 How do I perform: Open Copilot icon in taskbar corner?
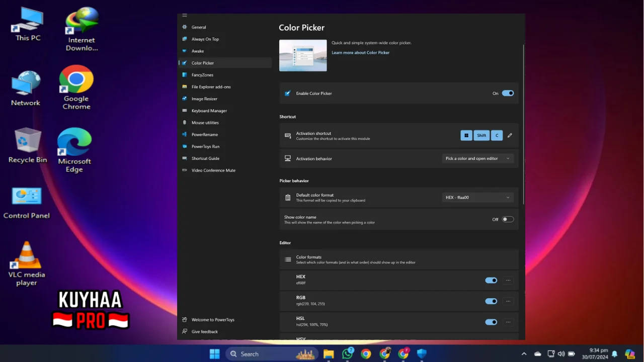pyautogui.click(x=630, y=354)
